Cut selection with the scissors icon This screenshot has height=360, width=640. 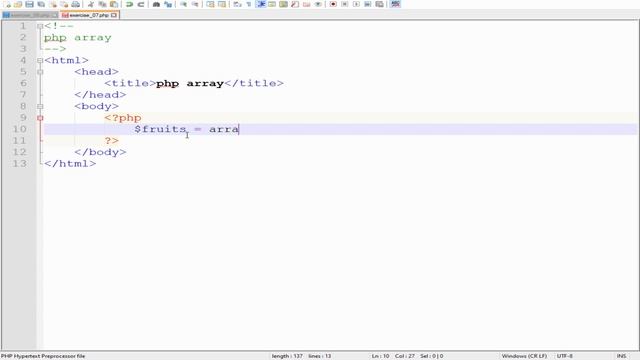91,4
